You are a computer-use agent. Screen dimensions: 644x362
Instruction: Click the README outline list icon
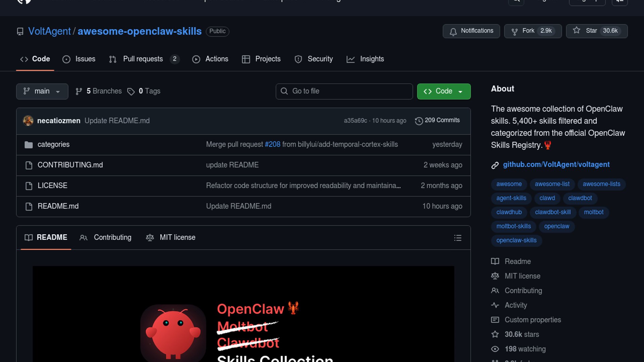pos(458,238)
